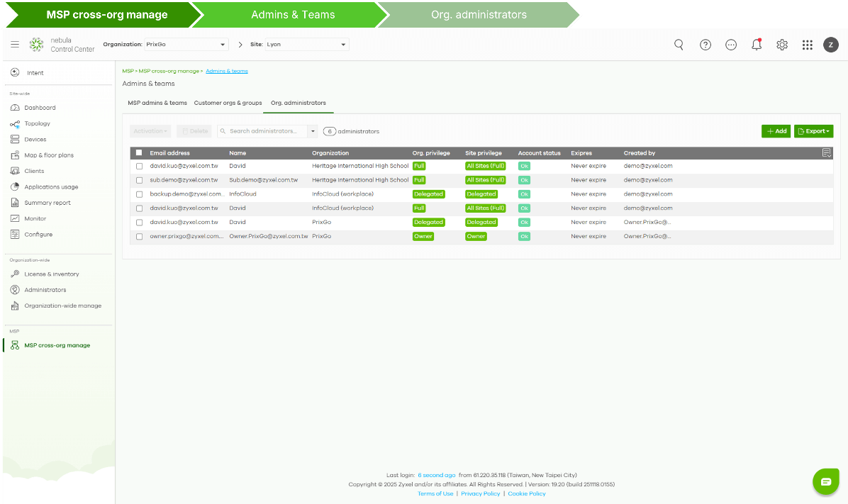Check the row for backup.demo@zyxel.com

pos(139,194)
